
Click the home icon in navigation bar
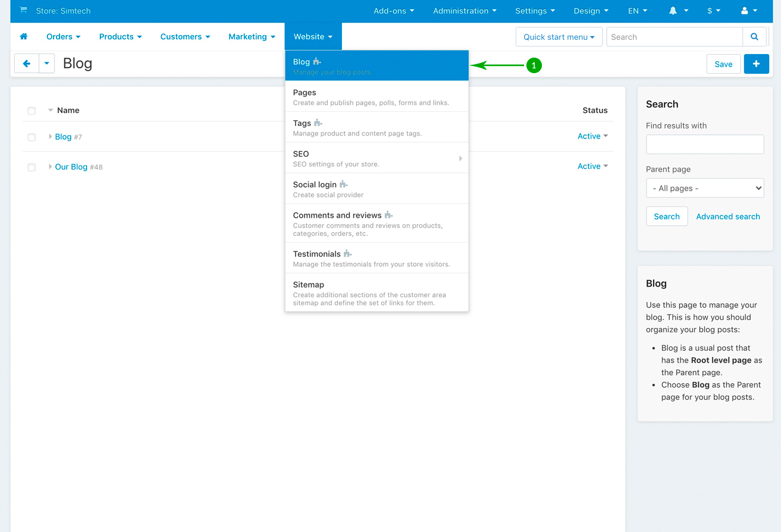pos(24,37)
